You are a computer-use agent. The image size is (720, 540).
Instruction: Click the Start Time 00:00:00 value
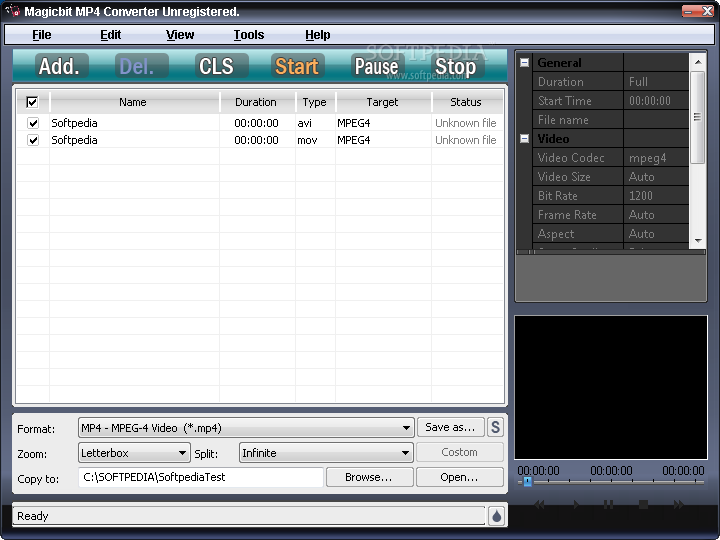[x=656, y=101]
